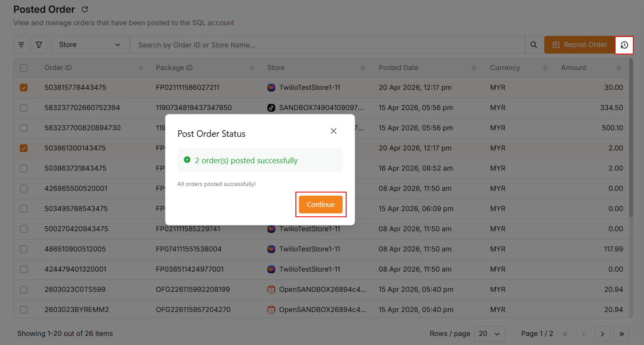644x345 pixels.
Task: Click the Repost Order button
Action: [x=580, y=45]
